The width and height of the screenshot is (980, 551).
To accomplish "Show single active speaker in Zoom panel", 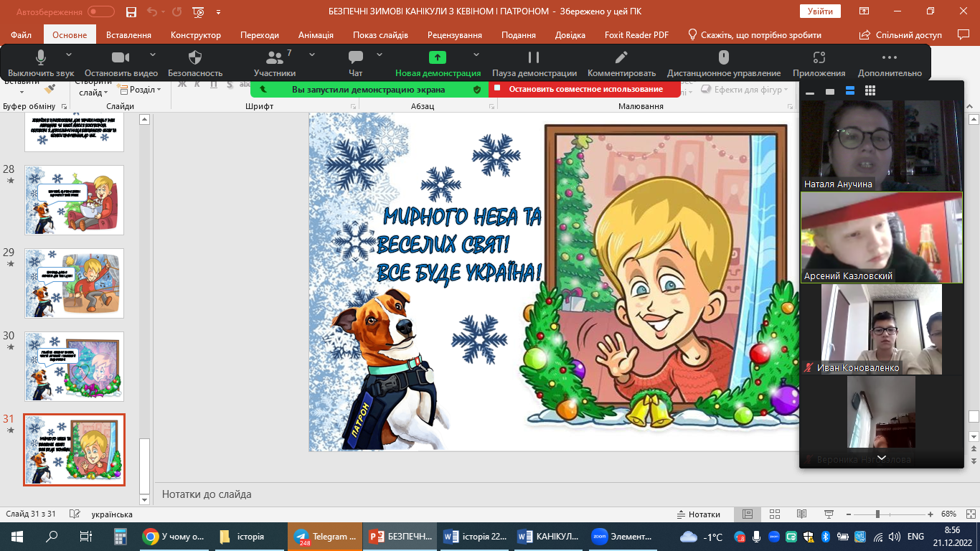I will 830,91.
